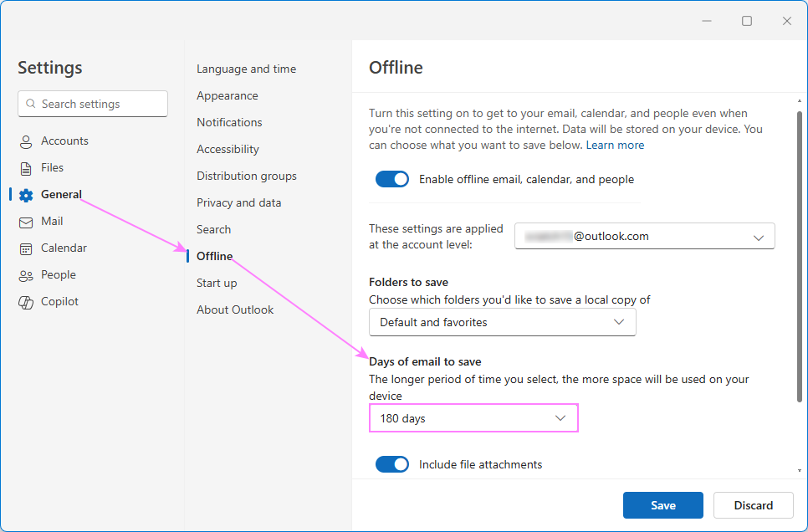
Task: Open the Copilot settings icon
Action: click(x=25, y=301)
